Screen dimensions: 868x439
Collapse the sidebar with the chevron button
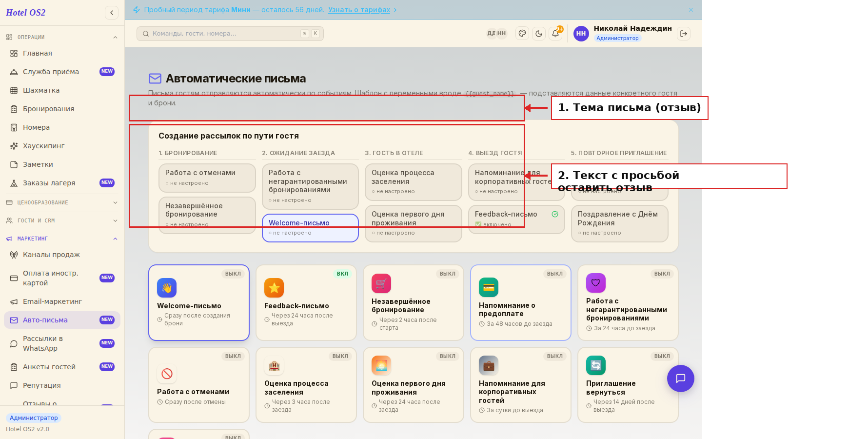(112, 13)
